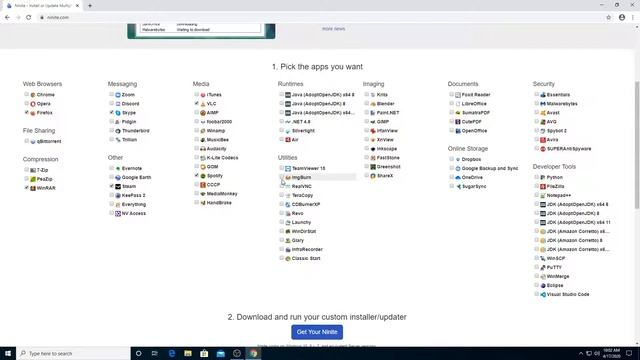Open File Explorer from the taskbar
The width and height of the screenshot is (640, 360).
click(188, 353)
